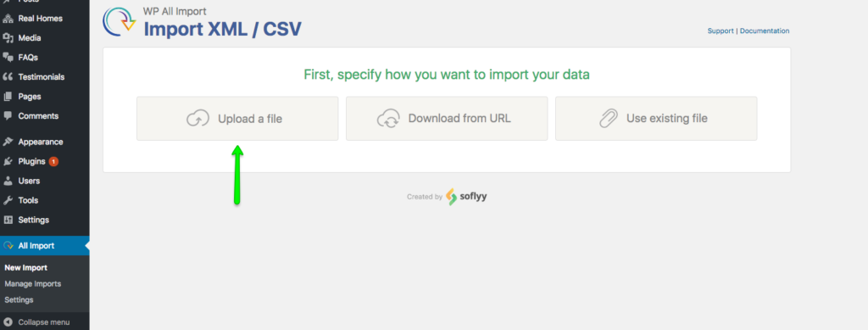Screen dimensions: 868x330
Task: Open All Import Settings submenu item
Action: click(19, 299)
